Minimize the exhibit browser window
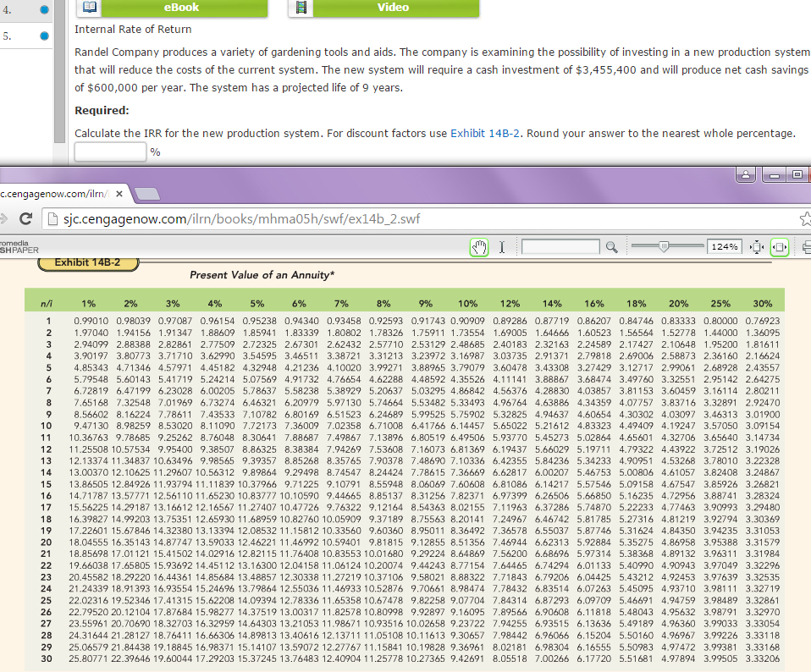The height and width of the screenshot is (672, 811). (775, 174)
